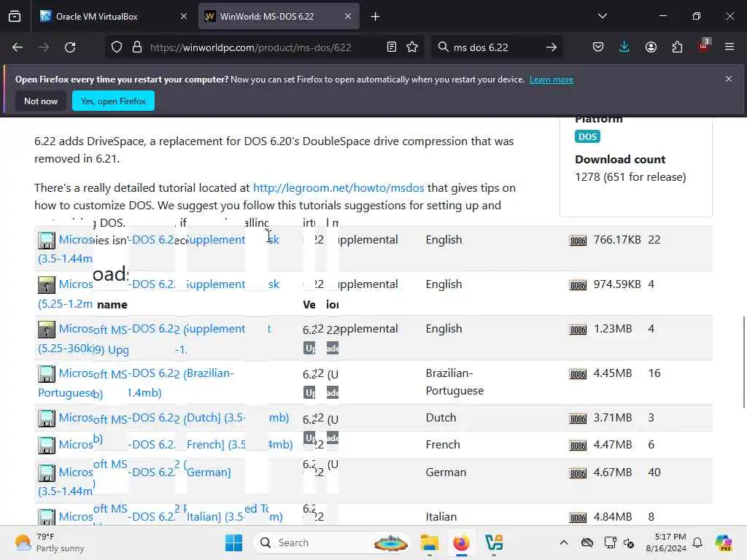
Task: Click the search box containing ms dos 6.22
Action: click(x=495, y=47)
